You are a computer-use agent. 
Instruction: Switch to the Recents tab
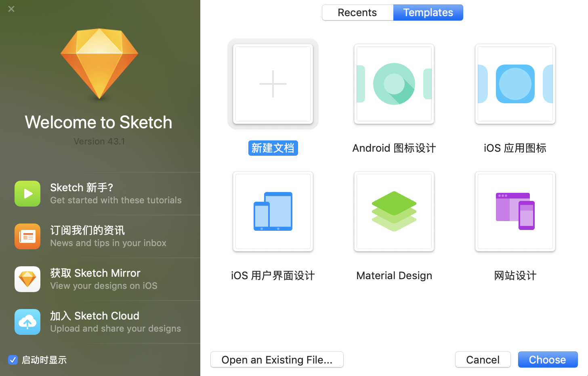(x=357, y=13)
